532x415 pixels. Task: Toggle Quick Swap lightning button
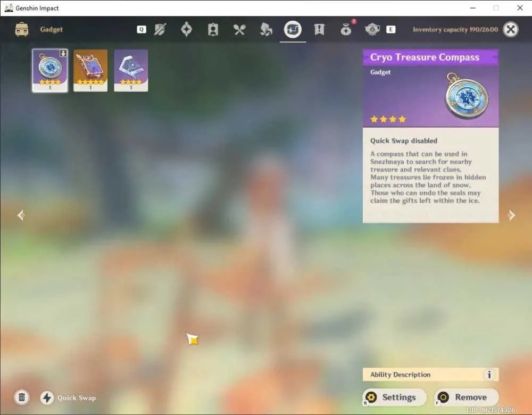click(x=47, y=397)
